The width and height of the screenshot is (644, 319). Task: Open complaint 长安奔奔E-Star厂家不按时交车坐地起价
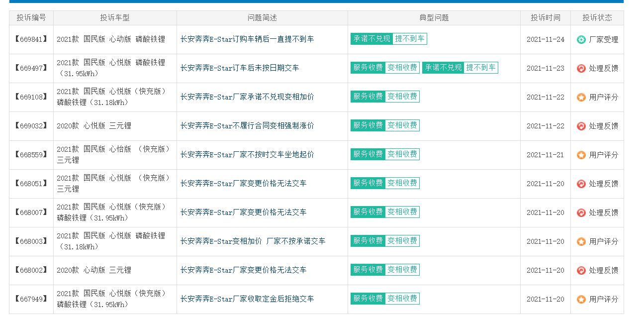[247, 155]
